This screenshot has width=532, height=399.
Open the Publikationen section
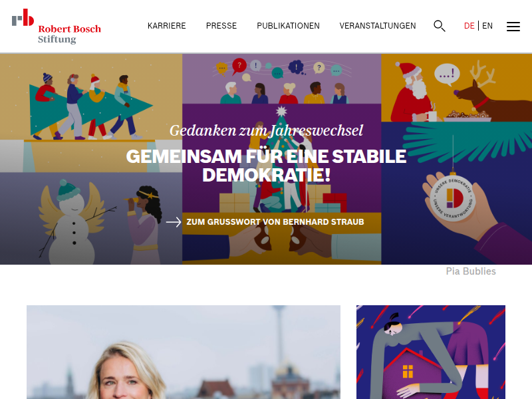point(288,26)
